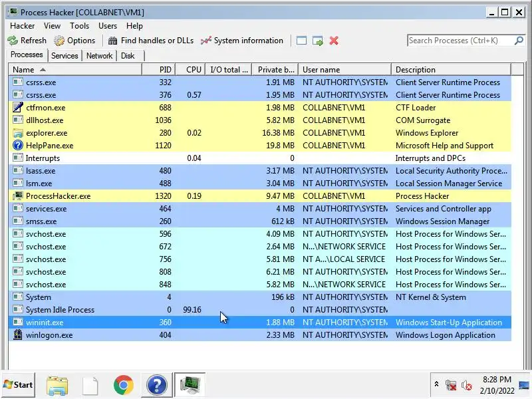Sort by the Name column header
The height and width of the screenshot is (399, 532).
[75, 70]
